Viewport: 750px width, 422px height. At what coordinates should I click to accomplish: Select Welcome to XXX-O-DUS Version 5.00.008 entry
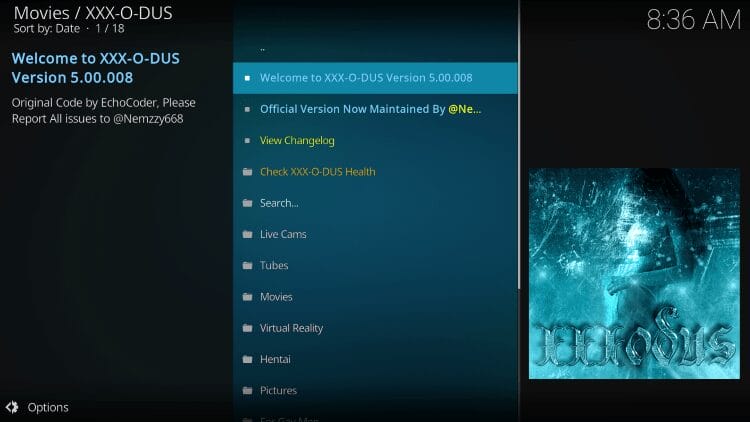(x=366, y=78)
